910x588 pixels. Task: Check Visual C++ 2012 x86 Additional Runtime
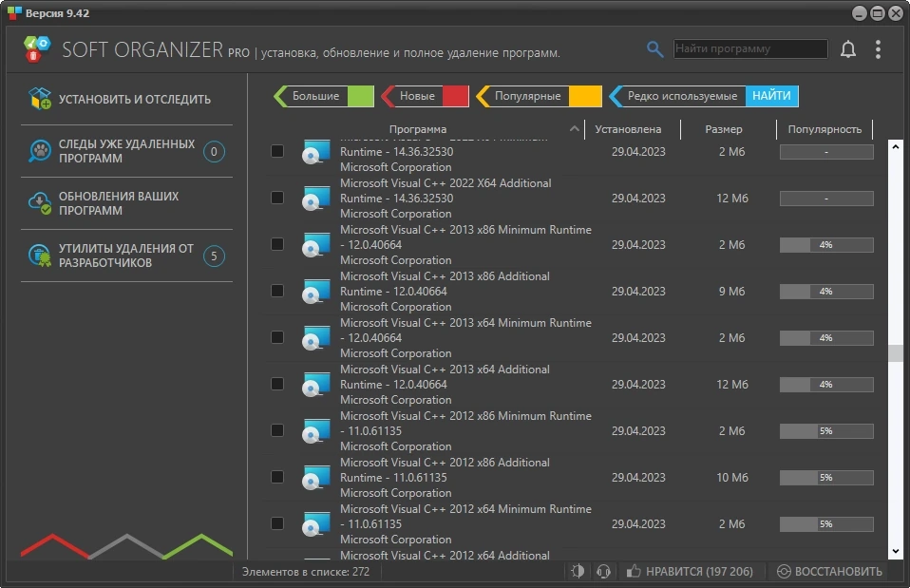coord(277,477)
